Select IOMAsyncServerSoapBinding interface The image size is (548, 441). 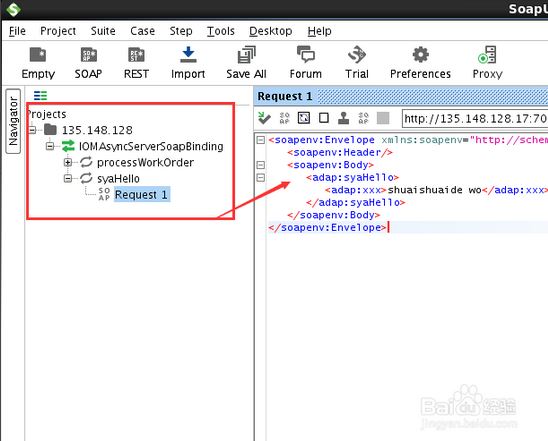[151, 146]
